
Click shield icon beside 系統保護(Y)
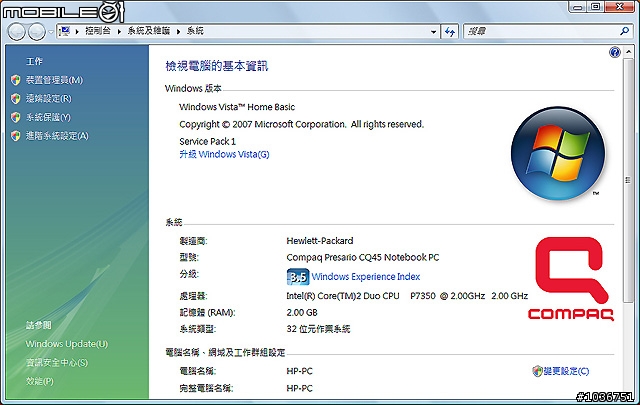(16, 117)
